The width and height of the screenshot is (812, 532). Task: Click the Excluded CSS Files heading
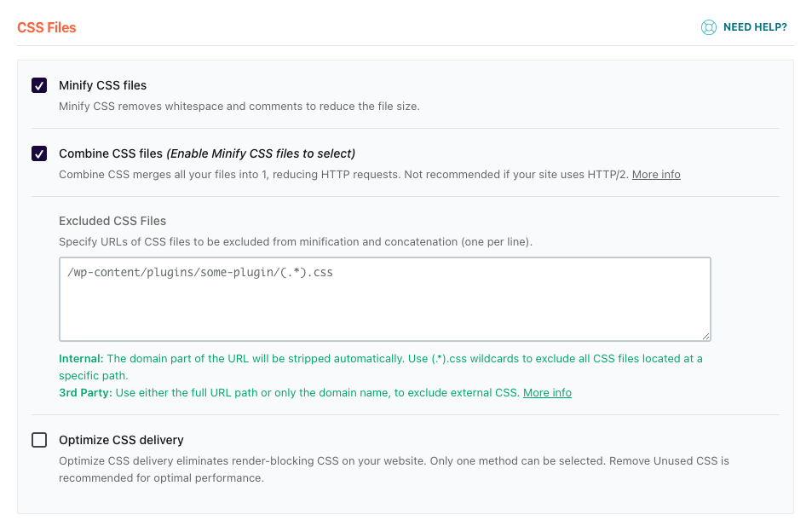(112, 221)
